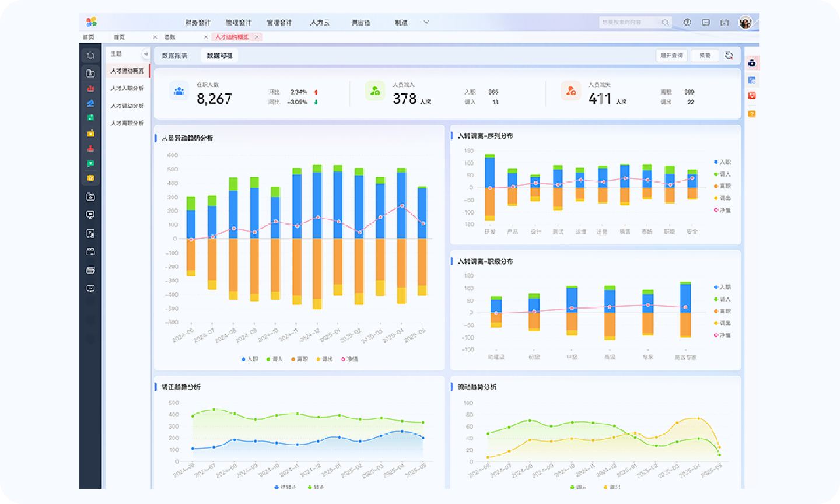Expand the top navigation more chevron
The image size is (840, 504).
click(426, 22)
